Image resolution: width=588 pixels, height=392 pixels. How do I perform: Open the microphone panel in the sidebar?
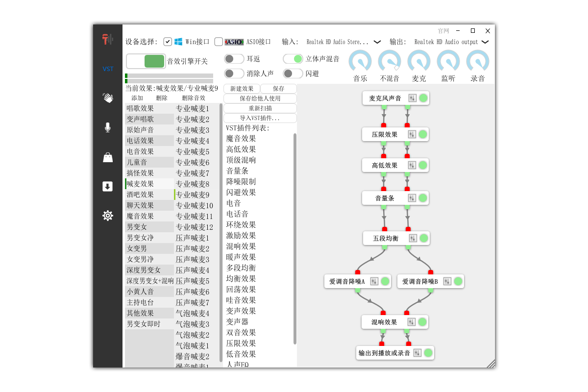tap(108, 127)
